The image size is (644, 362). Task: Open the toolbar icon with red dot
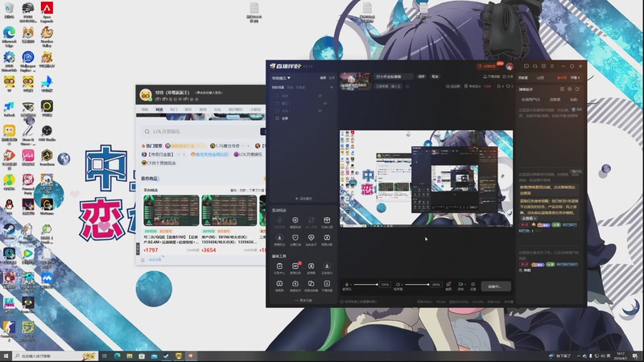[448, 285]
